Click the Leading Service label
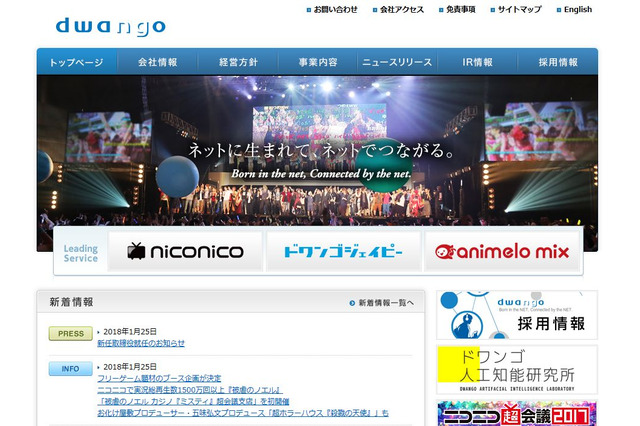This screenshot has height=426, width=640. click(81, 253)
